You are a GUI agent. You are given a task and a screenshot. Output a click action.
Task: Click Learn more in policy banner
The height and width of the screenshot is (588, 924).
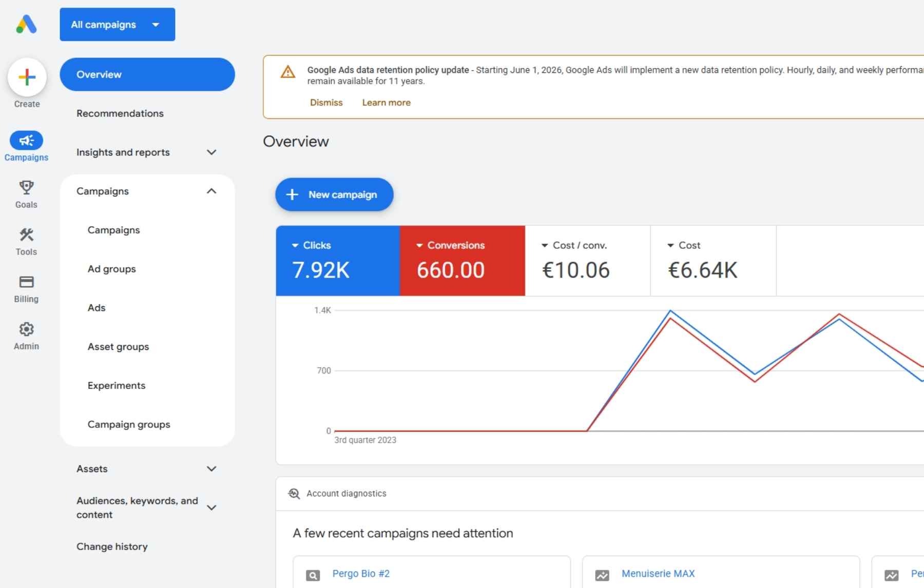[x=387, y=103]
